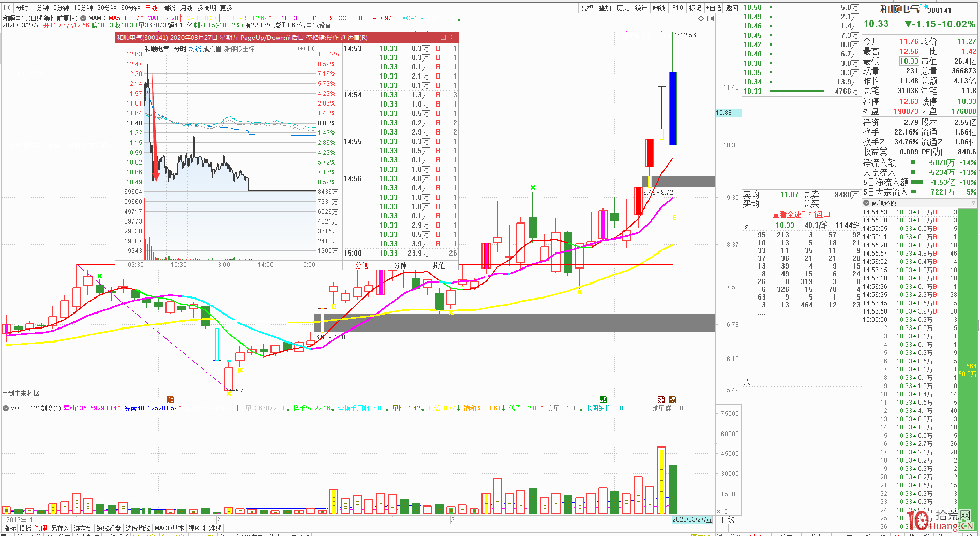Click the 返回 back button
Viewport: 980px width, 536px height.
click(x=732, y=8)
